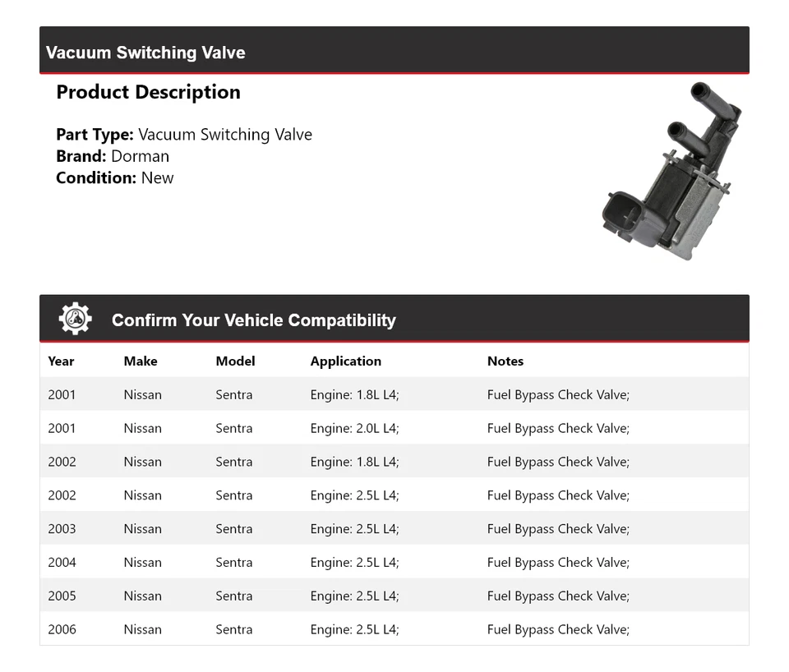Click year 2006 in the compatibility table
Image resolution: width=789 pixels, height=672 pixels.
(x=62, y=630)
